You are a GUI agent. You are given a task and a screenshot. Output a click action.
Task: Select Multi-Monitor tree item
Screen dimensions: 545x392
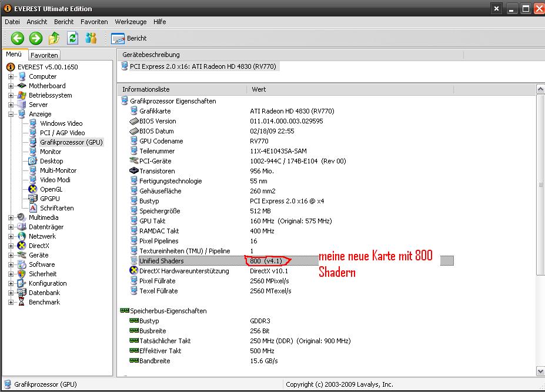tap(58, 170)
